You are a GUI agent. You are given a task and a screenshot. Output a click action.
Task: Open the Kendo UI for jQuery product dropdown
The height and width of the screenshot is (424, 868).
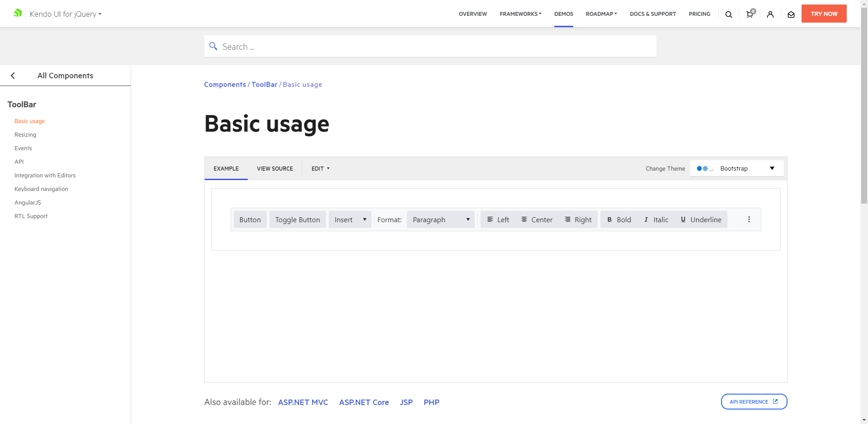[x=66, y=14]
